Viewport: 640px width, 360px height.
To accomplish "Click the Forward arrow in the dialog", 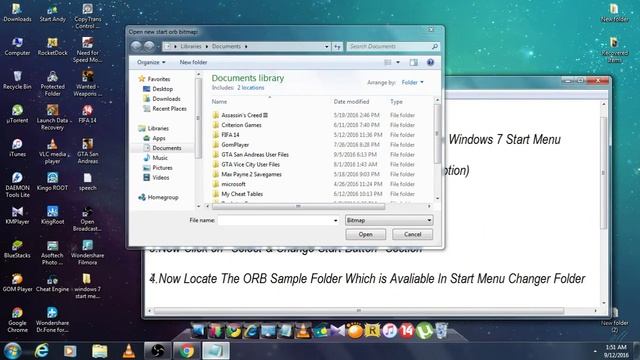I will pos(149,46).
